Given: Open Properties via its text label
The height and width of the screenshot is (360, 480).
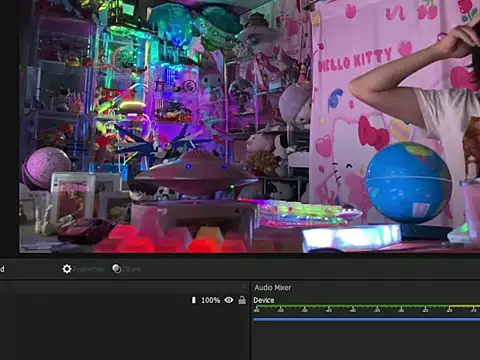Looking at the screenshot, I should [88, 269].
